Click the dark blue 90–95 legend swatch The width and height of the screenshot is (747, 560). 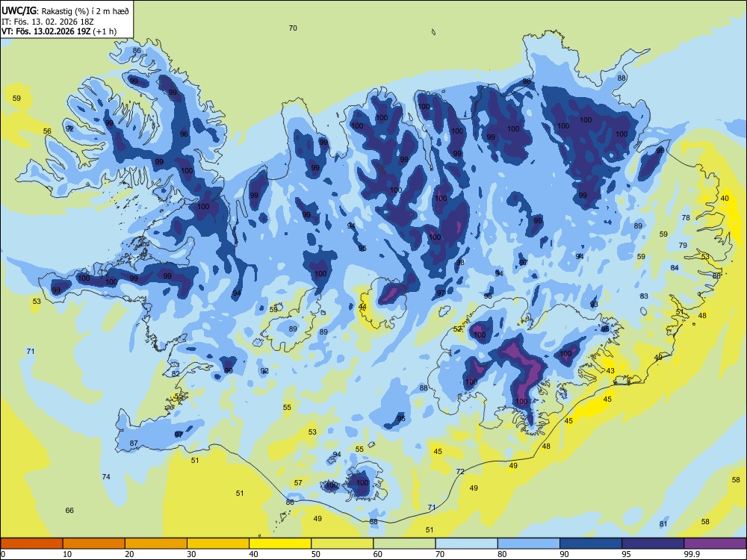pos(591,544)
